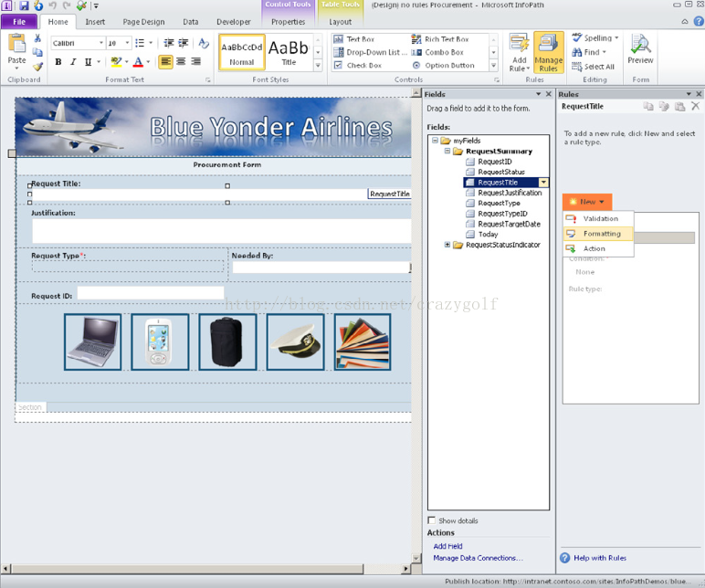Click the Format Painter brush icon
This screenshot has height=588, width=705.
coord(37,67)
